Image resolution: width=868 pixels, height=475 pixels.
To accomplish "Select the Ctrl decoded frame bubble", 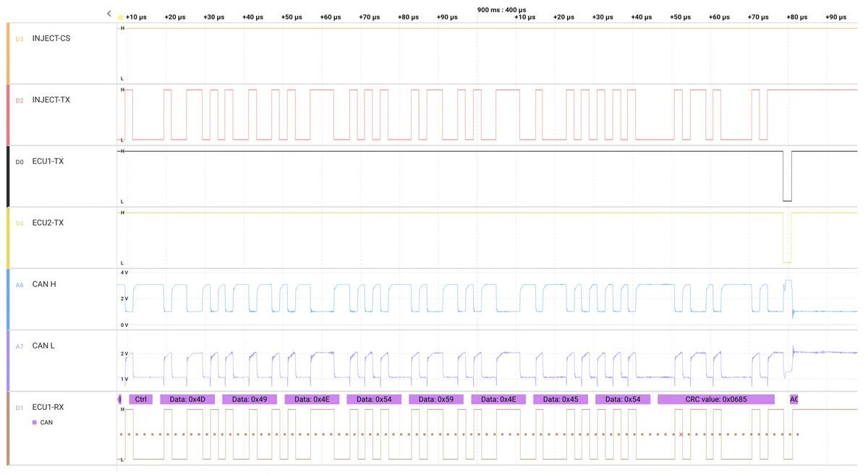I will [x=141, y=399].
